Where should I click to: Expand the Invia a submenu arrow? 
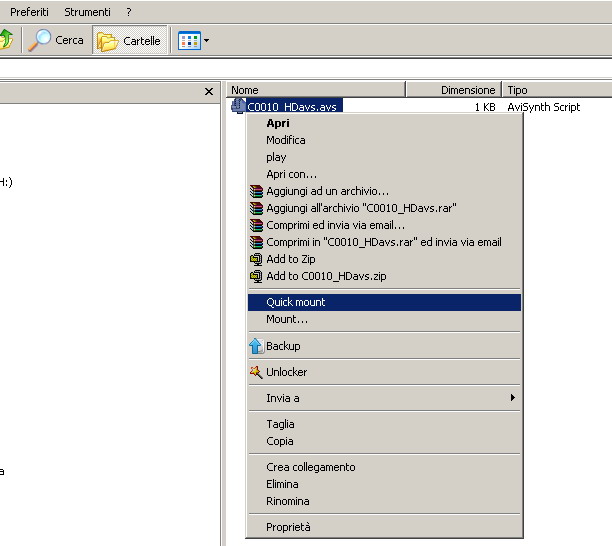click(512, 398)
